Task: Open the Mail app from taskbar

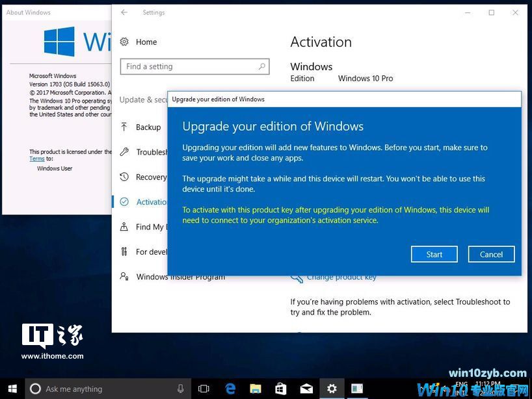Action: pos(306,389)
